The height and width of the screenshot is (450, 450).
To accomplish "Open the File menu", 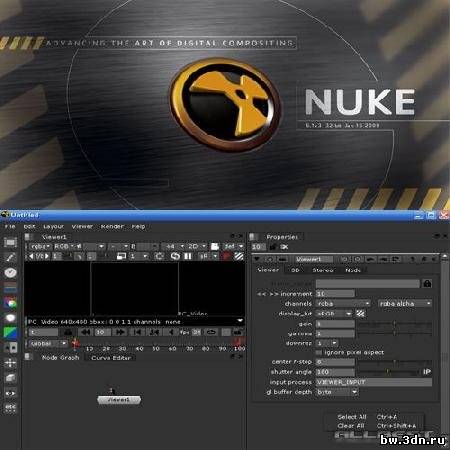I will pos(10,227).
